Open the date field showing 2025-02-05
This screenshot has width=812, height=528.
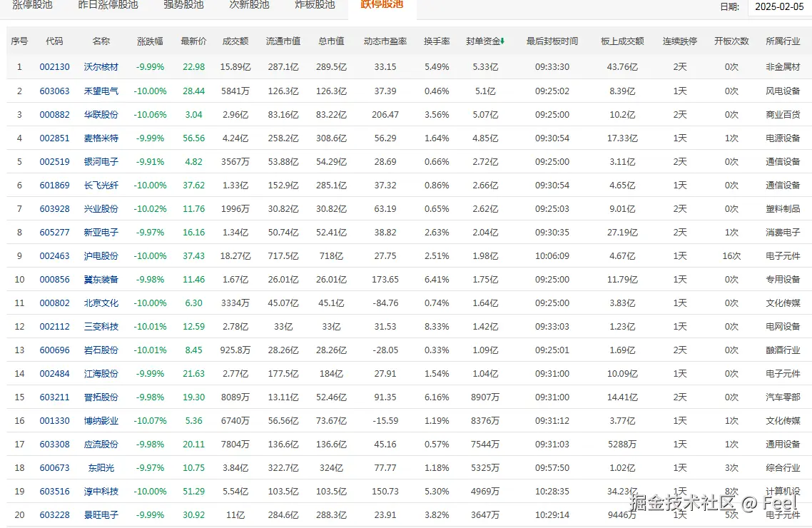778,7
